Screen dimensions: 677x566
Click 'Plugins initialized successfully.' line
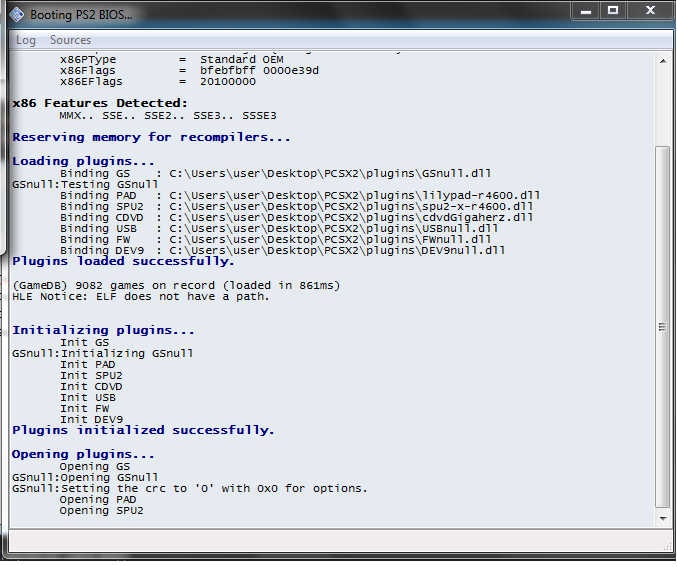pyautogui.click(x=143, y=430)
